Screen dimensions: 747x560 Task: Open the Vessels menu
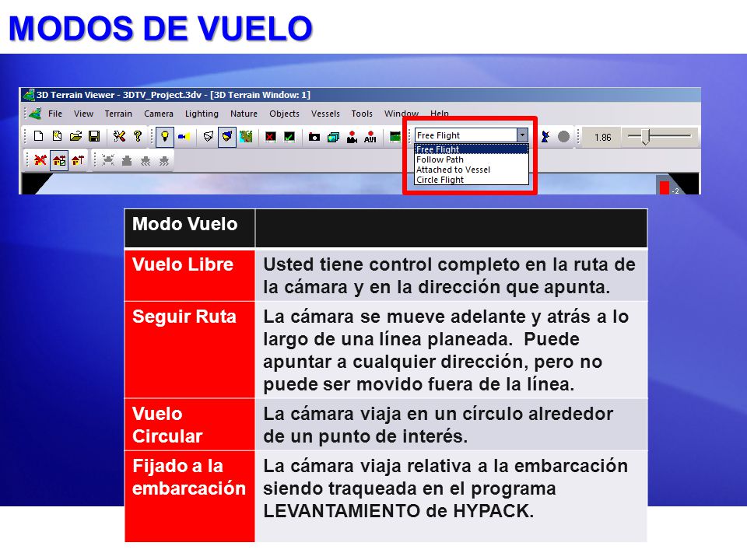pos(325,114)
